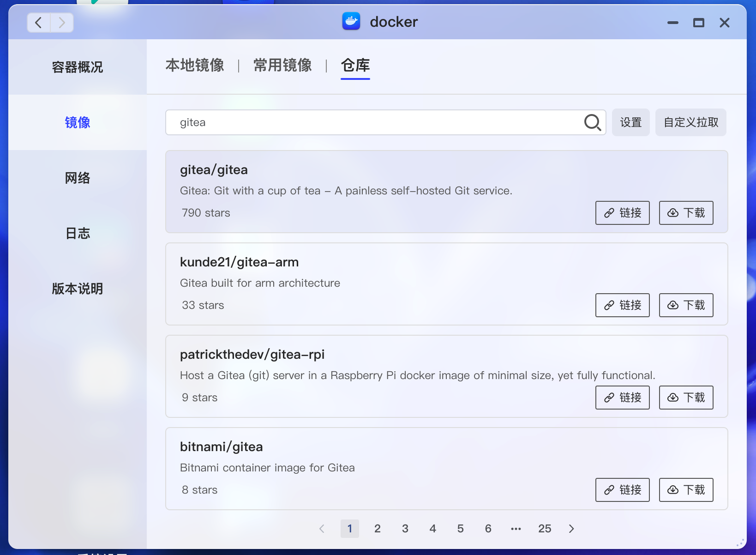Go to results page 4
The image size is (756, 555).
[x=433, y=529]
